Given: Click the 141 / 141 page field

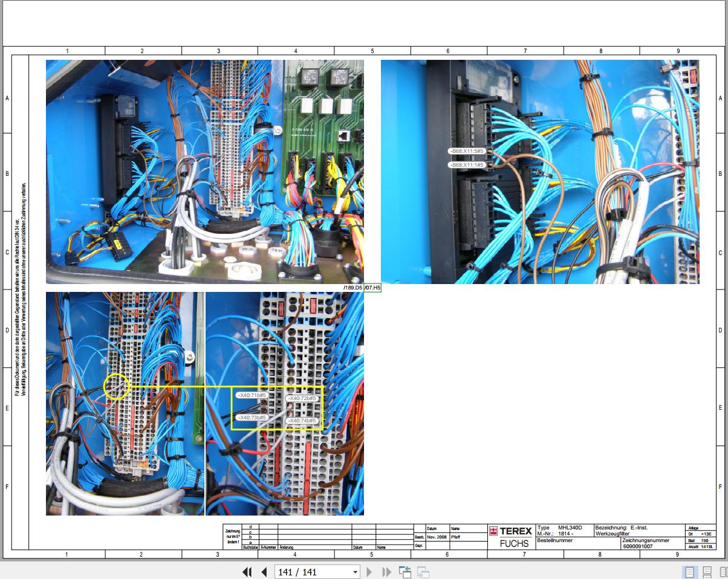Looking at the screenshot, I should (x=311, y=572).
